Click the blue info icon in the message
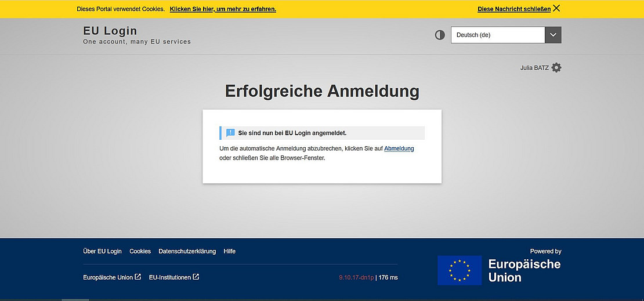 click(x=230, y=133)
